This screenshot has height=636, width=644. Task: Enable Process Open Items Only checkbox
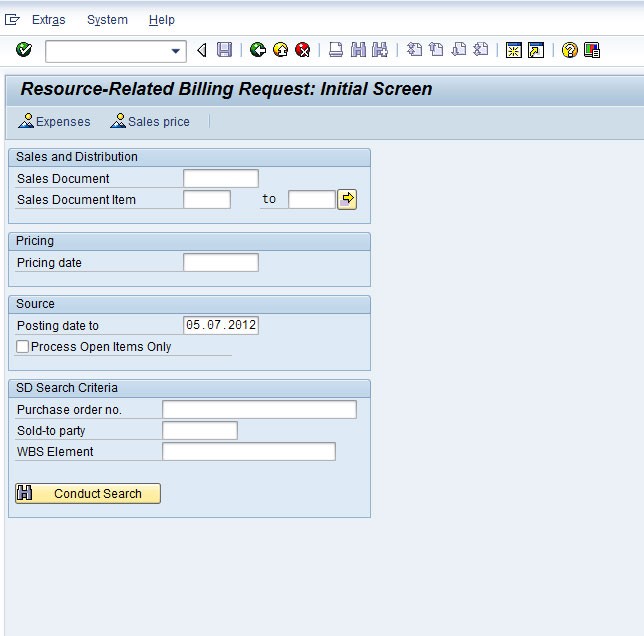23,346
